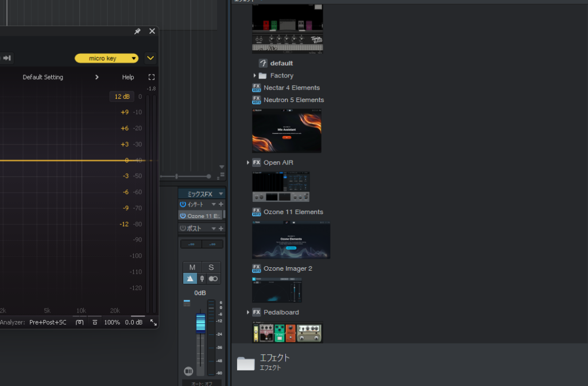Pin the plugin window open
Screen dimensions: 588x386
(137, 32)
